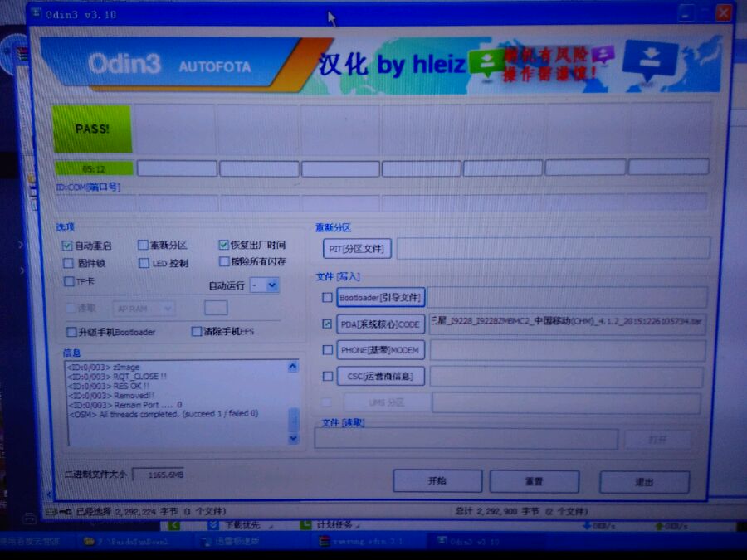The height and width of the screenshot is (560, 747).
Task: Click the PIT file path field
Action: (554, 249)
